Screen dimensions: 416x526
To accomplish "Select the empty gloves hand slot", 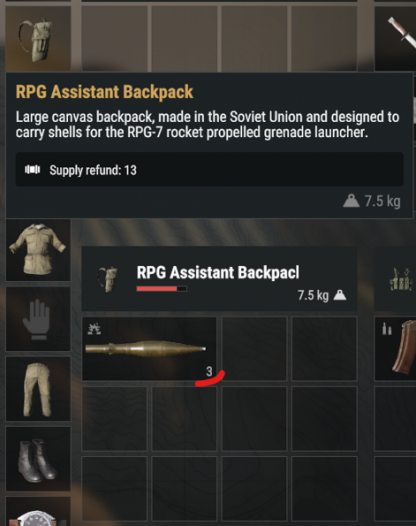I will click(x=38, y=319).
